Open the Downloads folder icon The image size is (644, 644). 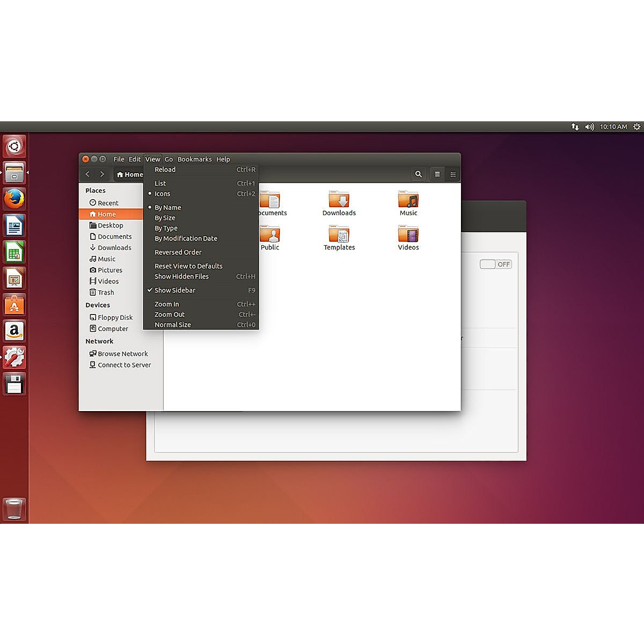[x=339, y=201]
